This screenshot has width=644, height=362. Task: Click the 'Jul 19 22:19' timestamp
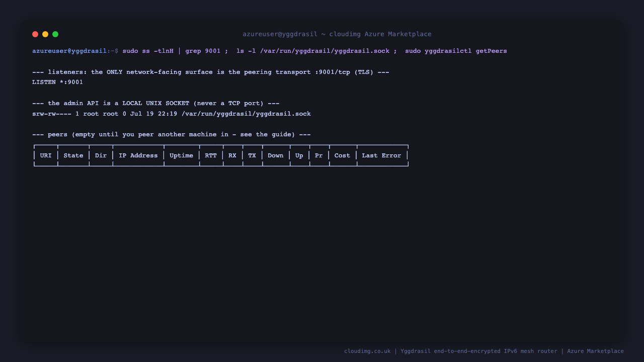click(x=153, y=114)
